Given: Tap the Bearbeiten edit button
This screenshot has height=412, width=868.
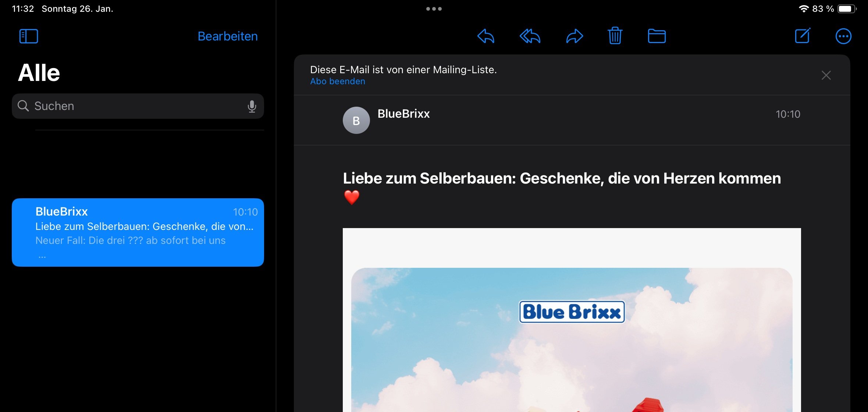Looking at the screenshot, I should 227,36.
